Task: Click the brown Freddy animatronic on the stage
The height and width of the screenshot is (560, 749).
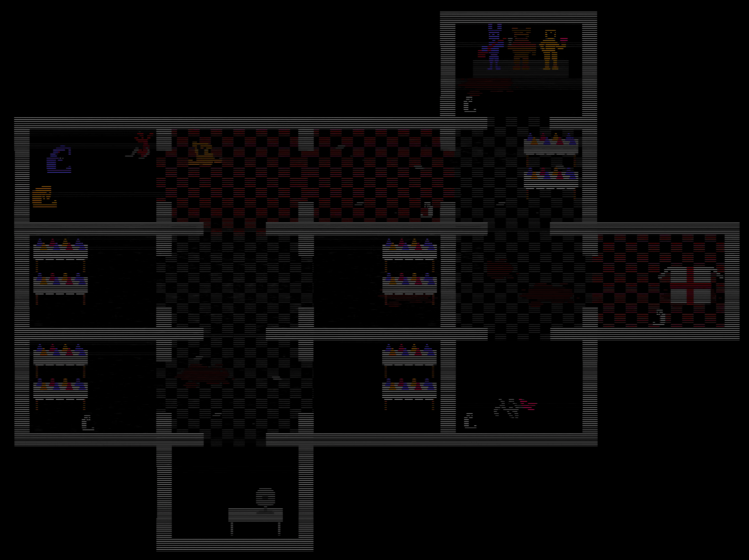Action: (522, 48)
